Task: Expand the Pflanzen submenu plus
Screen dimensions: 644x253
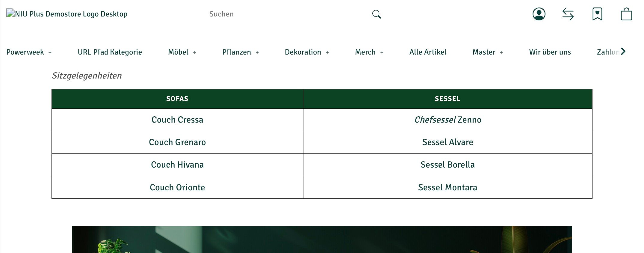Action: click(x=257, y=52)
